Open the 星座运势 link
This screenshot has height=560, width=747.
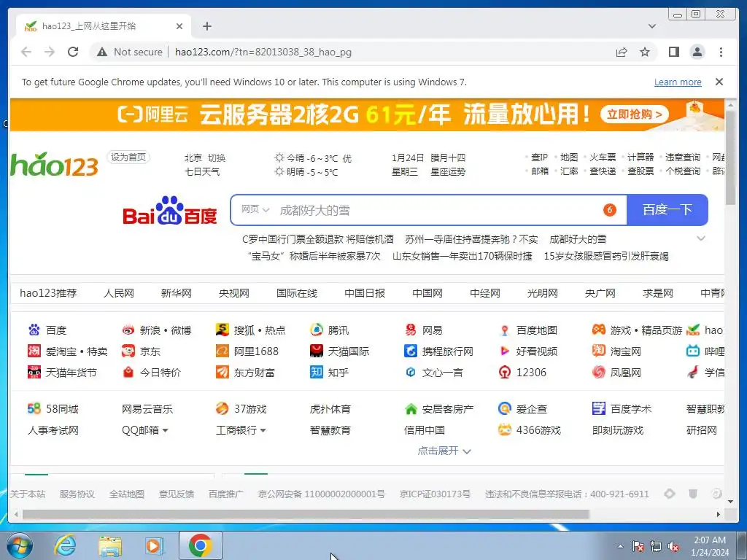click(448, 171)
